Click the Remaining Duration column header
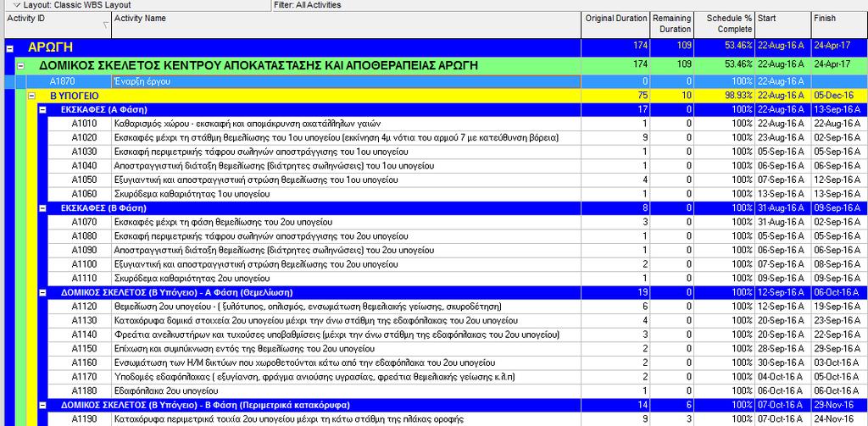This screenshot has height=426, width=868. point(671,25)
